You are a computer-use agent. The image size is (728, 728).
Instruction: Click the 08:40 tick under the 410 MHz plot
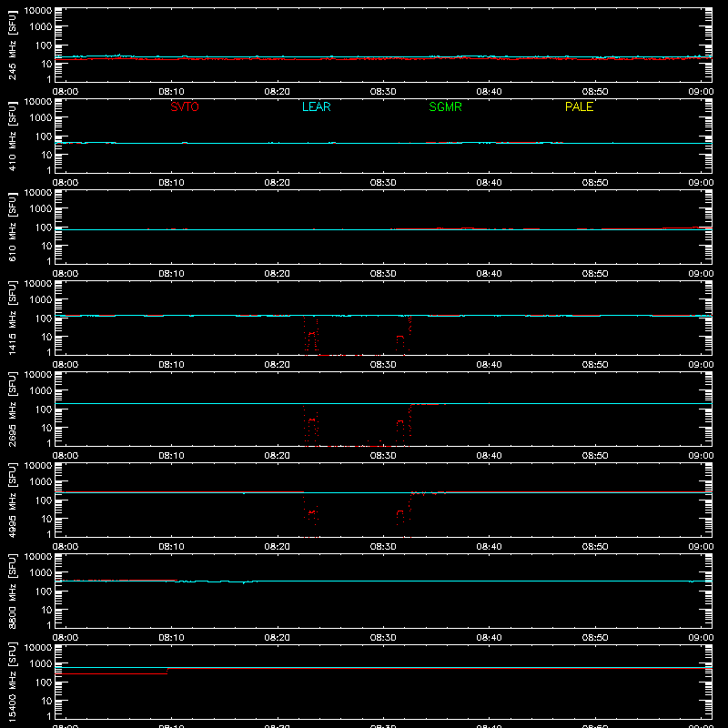coord(489,183)
